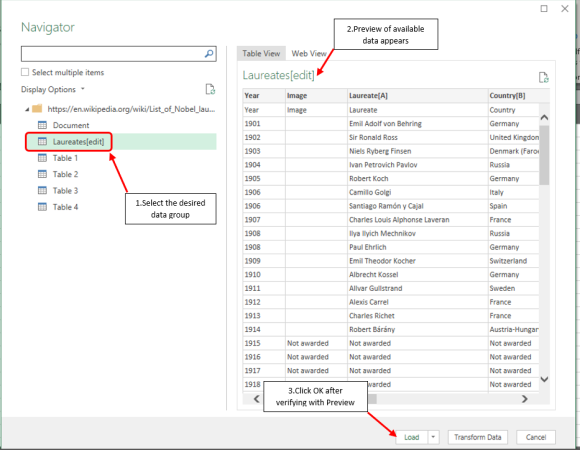Click the Alexis Carrel cell
Image resolution: width=580 pixels, height=450 pixels.
[418, 302]
